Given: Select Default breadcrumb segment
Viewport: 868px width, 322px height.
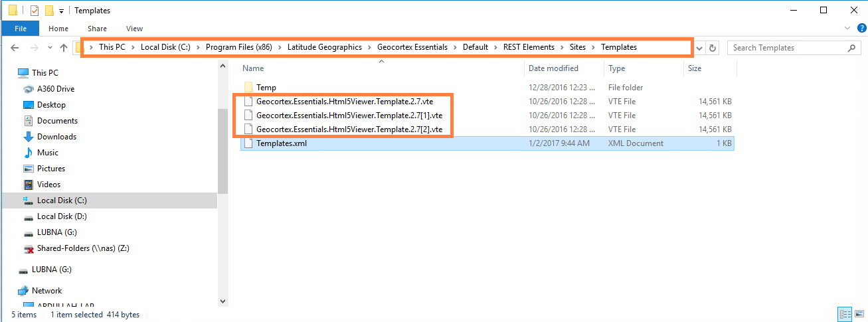Looking at the screenshot, I should click(x=476, y=47).
